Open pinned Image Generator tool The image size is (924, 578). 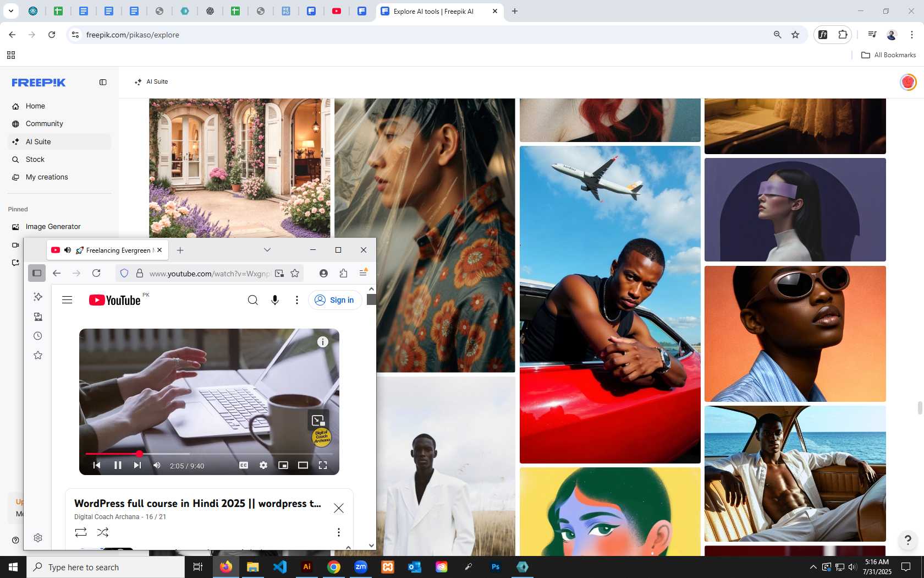click(53, 227)
